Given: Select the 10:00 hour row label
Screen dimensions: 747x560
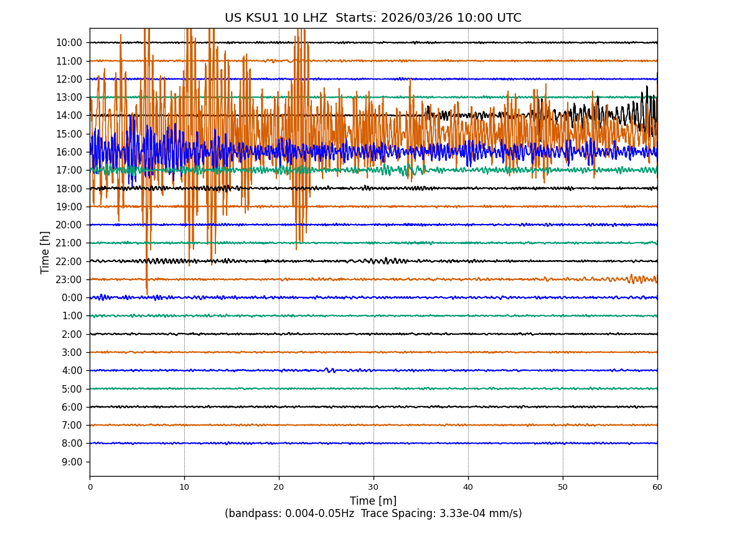Looking at the screenshot, I should click(69, 42).
